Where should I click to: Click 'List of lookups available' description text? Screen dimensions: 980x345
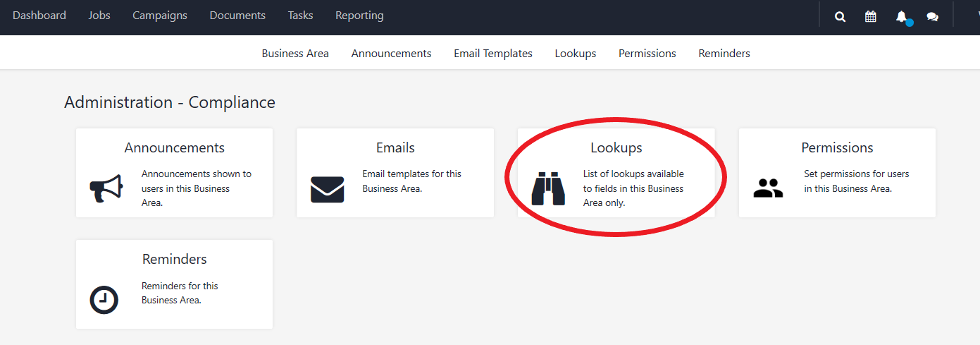(x=633, y=188)
